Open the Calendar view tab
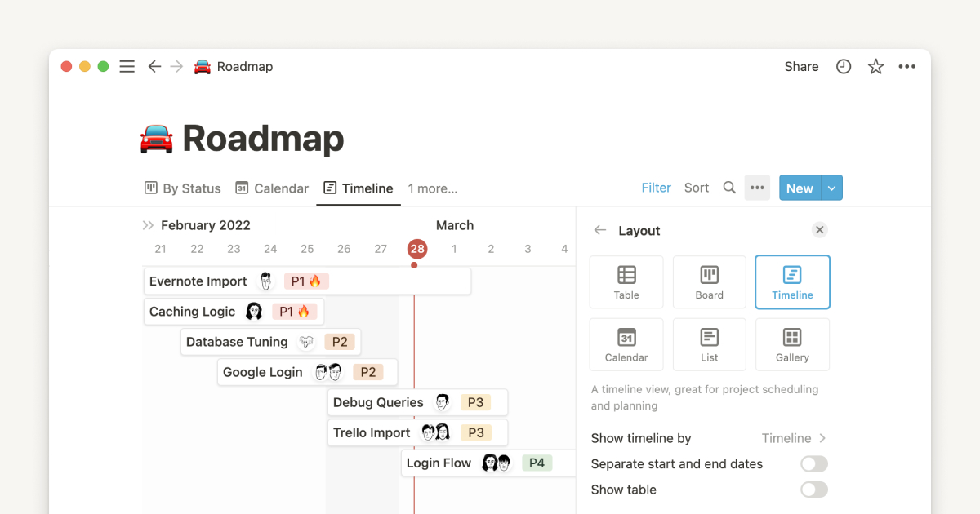Screen dimensions: 980x514 (x=272, y=188)
